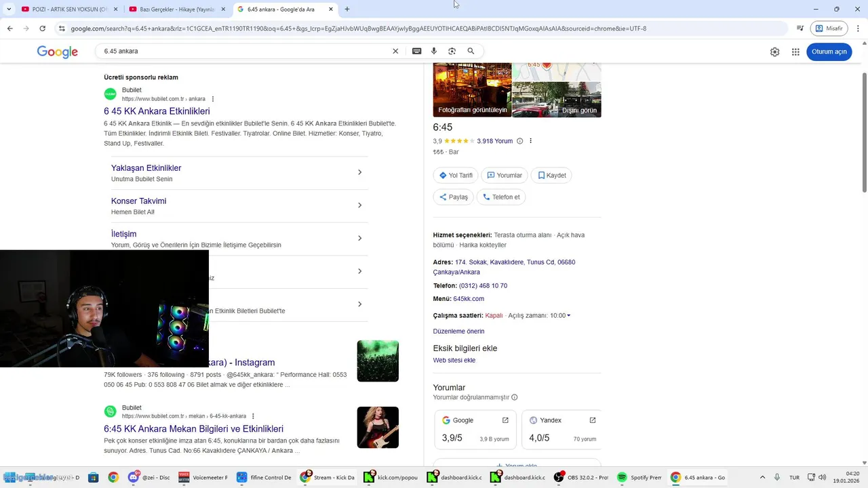The height and width of the screenshot is (488, 868).
Task: Open İletişim sitelink chevron
Action: 359,238
